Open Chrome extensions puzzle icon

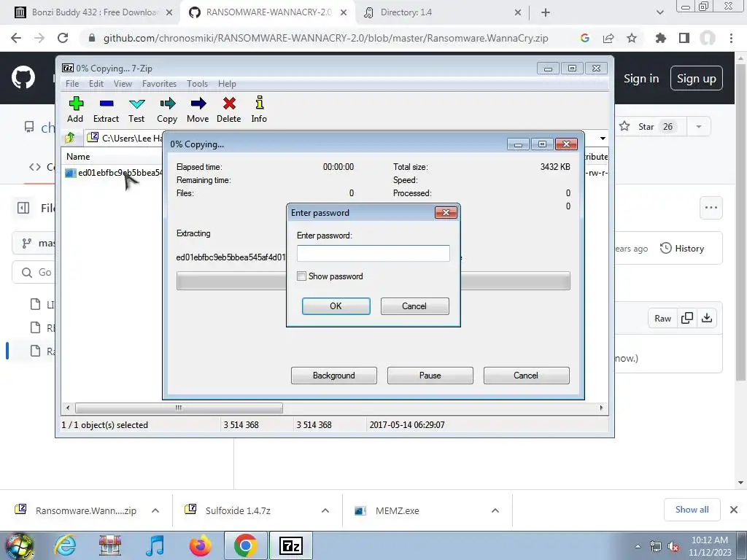[661, 38]
